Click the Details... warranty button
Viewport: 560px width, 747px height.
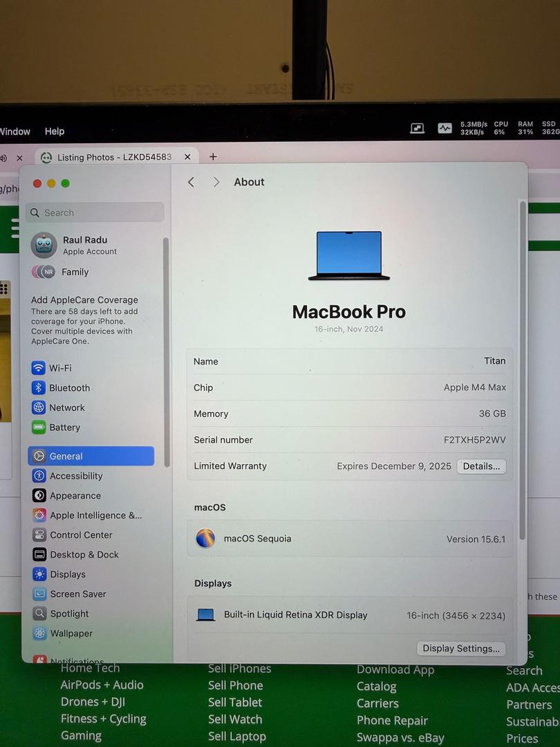pos(481,466)
